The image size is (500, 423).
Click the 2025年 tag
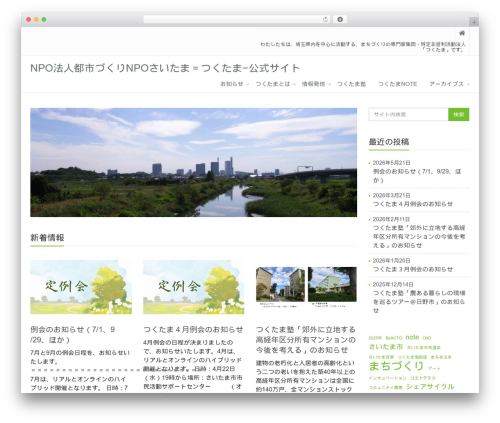(x=375, y=338)
